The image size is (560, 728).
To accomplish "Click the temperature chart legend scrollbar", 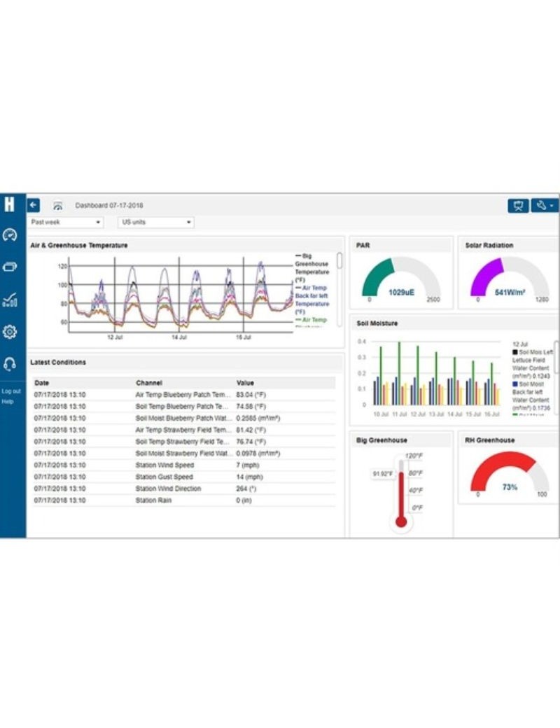I will coord(339,261).
